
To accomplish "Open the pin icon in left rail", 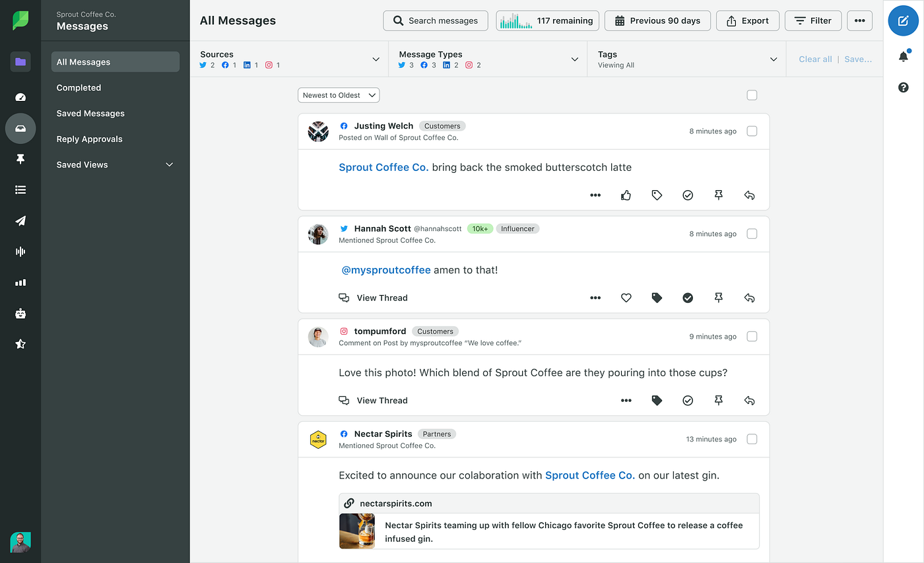I will tap(20, 159).
